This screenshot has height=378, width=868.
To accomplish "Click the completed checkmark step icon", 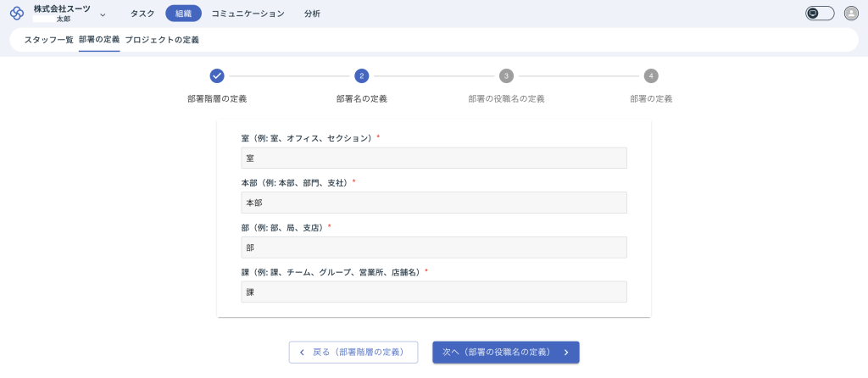I will pos(217,75).
